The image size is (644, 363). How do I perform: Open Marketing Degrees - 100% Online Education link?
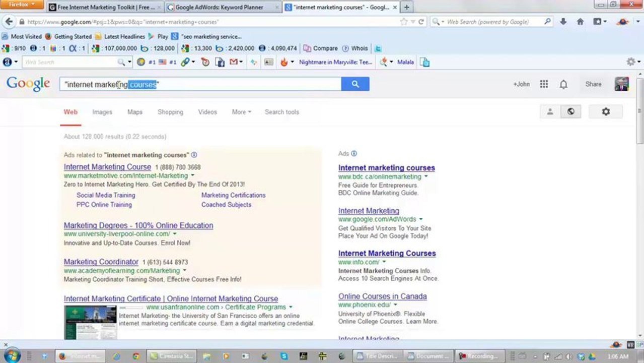point(138,225)
